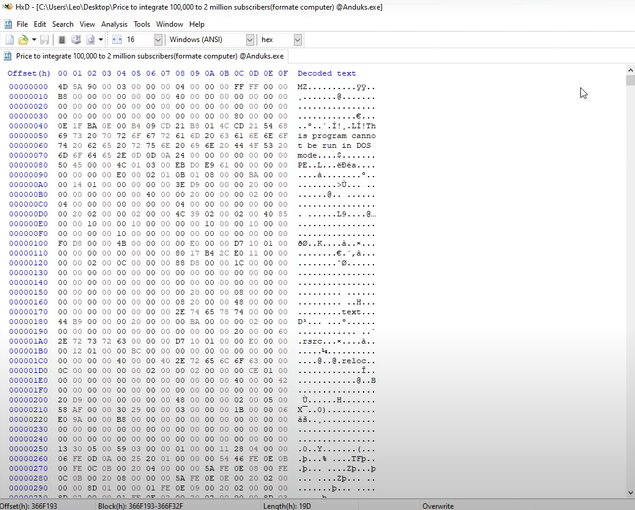The height and width of the screenshot is (510, 635).
Task: Click the HxD document icon beside File menu
Action: [8, 24]
